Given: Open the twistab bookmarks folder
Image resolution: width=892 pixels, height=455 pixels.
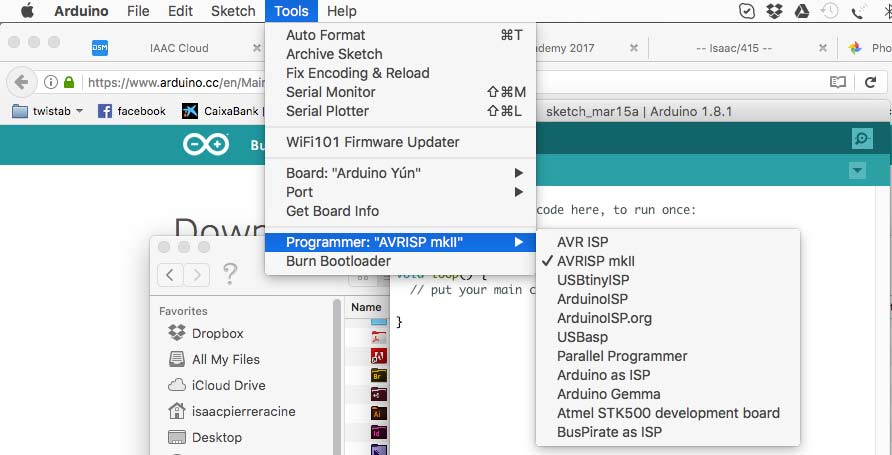Looking at the screenshot, I should click(x=47, y=111).
